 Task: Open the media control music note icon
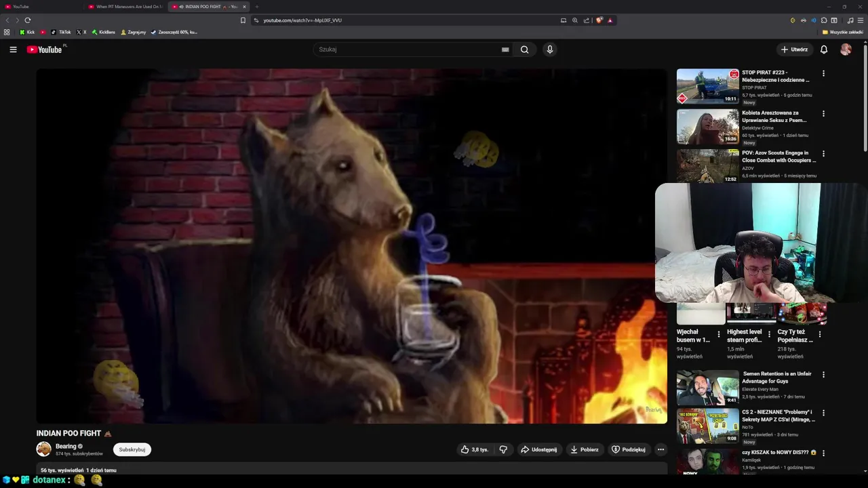coord(850,20)
